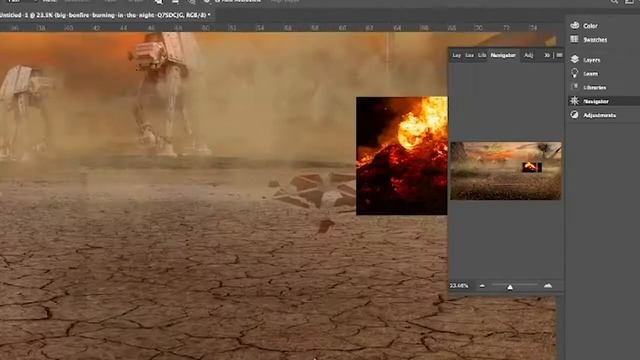Click the zoom-in large mountains icon

coord(548,286)
